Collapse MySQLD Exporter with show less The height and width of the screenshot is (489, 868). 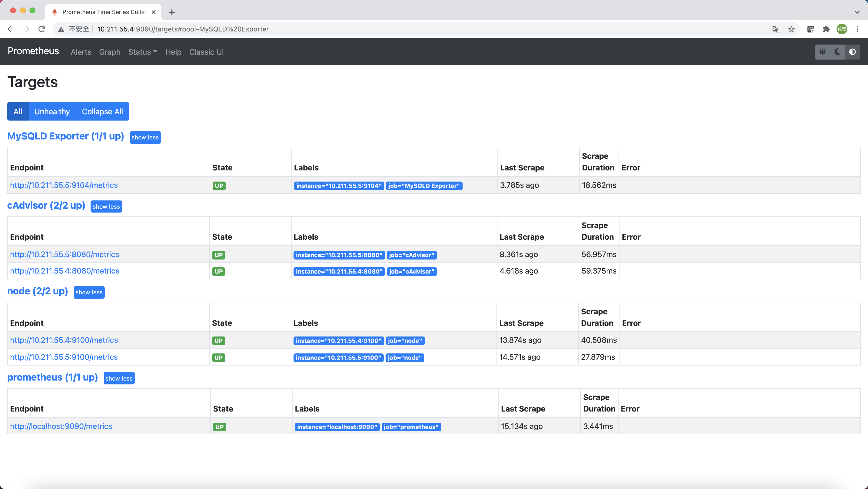145,138
